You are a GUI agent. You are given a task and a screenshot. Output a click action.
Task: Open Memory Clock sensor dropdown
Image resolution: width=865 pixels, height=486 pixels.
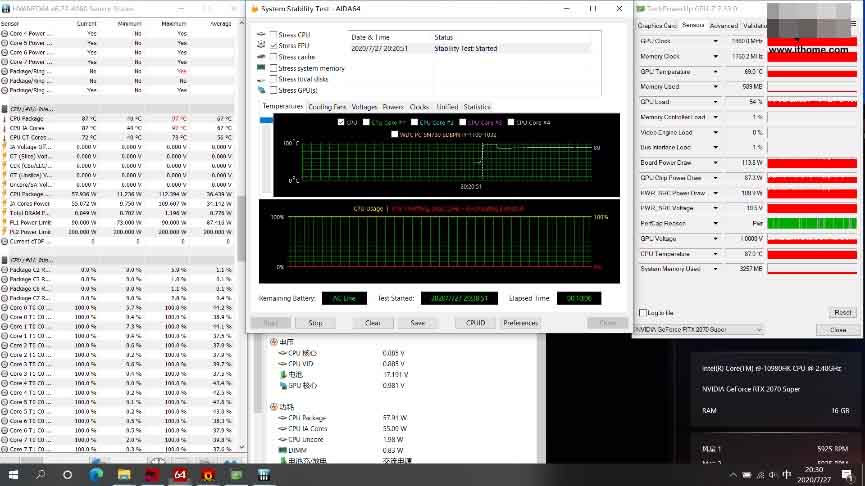(716, 56)
